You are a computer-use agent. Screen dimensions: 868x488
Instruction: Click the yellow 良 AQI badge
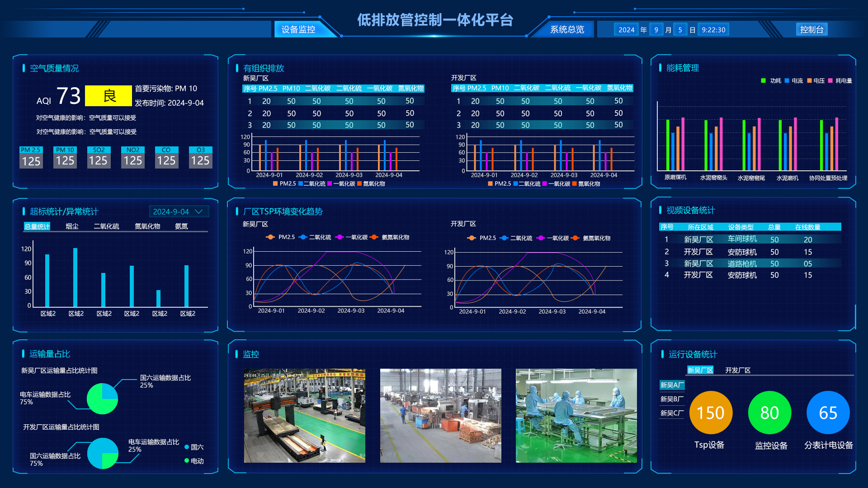[108, 95]
